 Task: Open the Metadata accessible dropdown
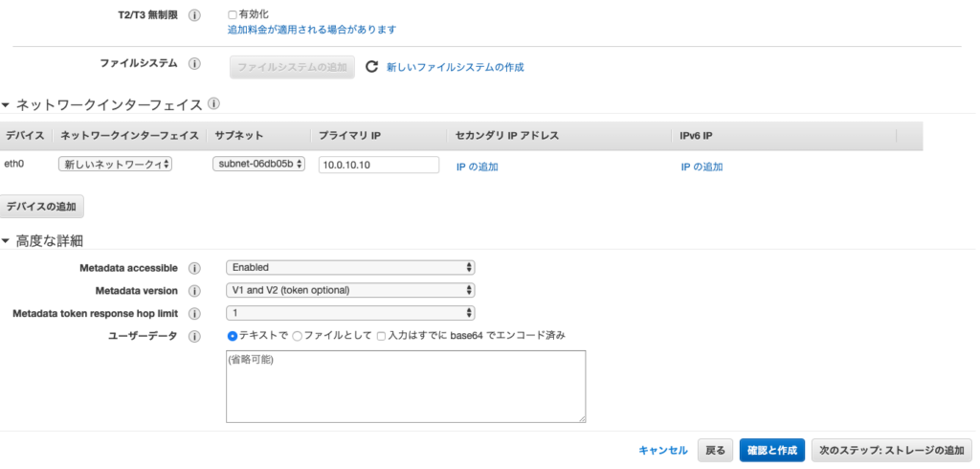350,268
